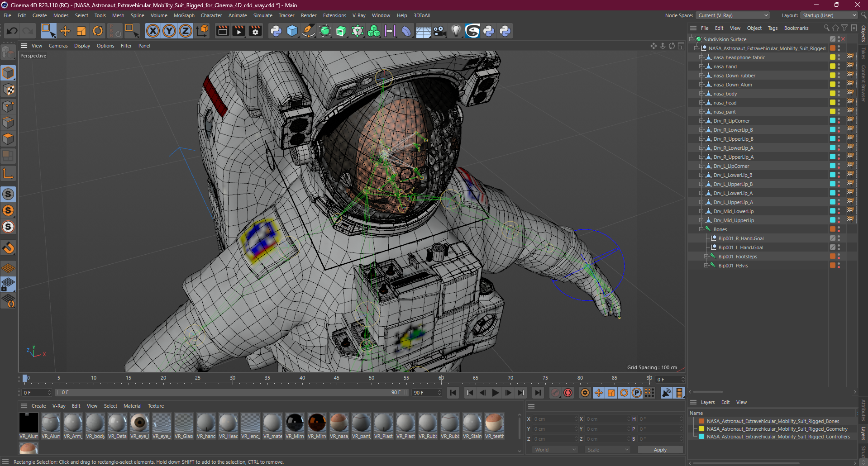Image resolution: width=868 pixels, height=466 pixels.
Task: Toggle Subdivision Surface enable checkmark
Action: tap(844, 39)
